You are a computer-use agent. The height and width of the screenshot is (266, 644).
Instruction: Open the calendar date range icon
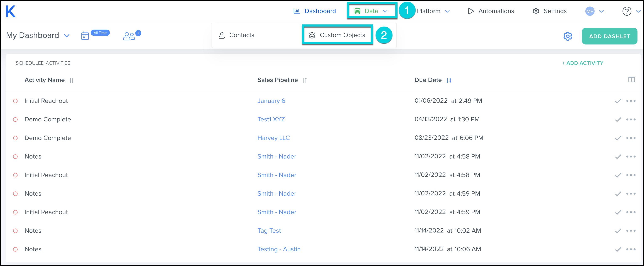[85, 36]
